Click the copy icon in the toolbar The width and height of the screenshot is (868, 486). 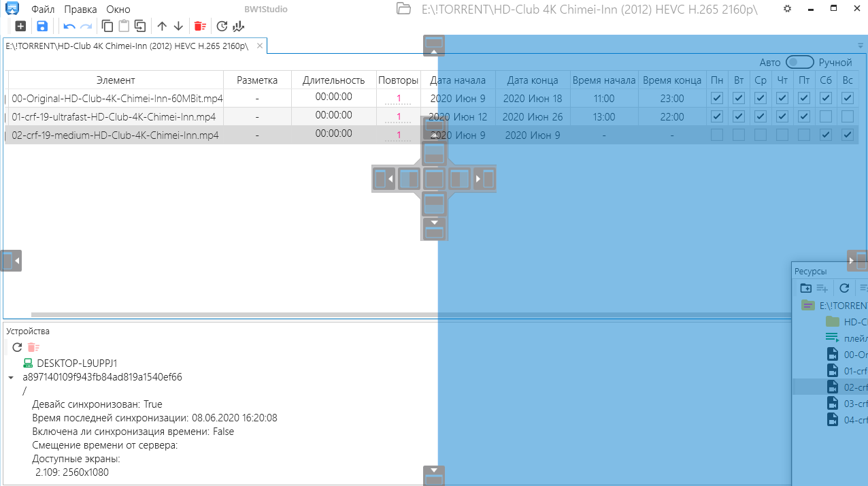click(x=107, y=26)
